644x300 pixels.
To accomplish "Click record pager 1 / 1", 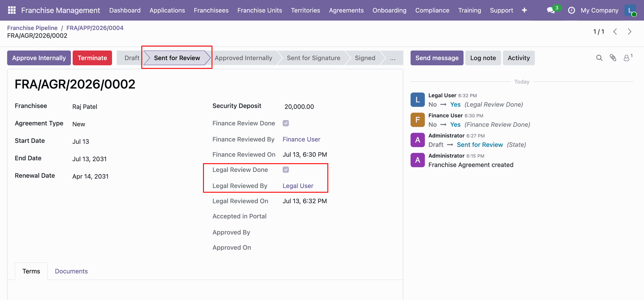I will click(x=599, y=32).
